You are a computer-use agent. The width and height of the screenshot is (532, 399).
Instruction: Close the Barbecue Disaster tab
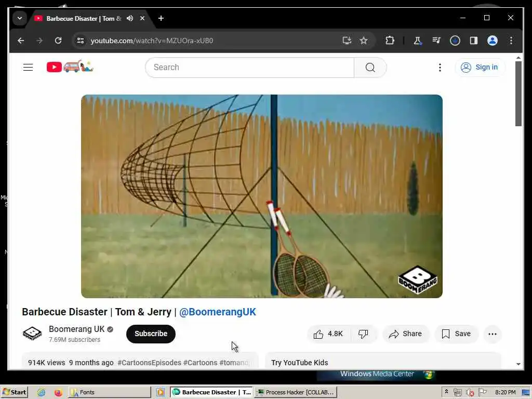pyautogui.click(x=142, y=18)
